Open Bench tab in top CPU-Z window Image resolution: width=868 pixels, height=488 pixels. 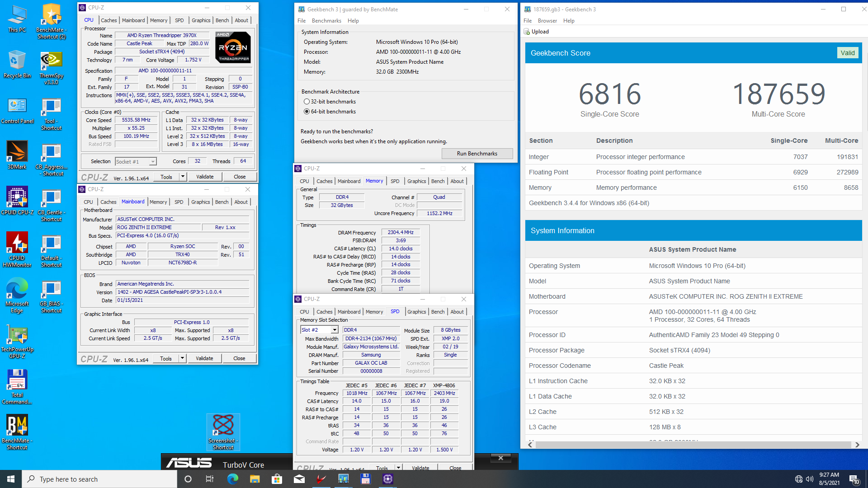(222, 20)
